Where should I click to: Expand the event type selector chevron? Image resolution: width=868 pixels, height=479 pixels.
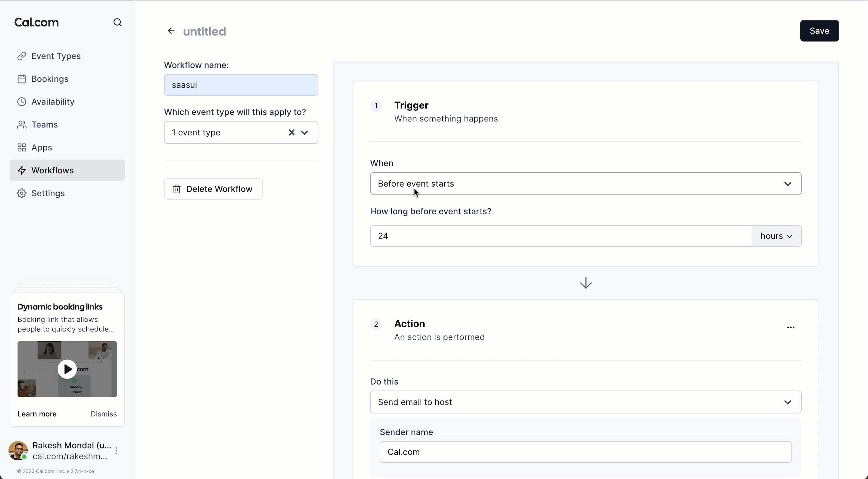[304, 132]
